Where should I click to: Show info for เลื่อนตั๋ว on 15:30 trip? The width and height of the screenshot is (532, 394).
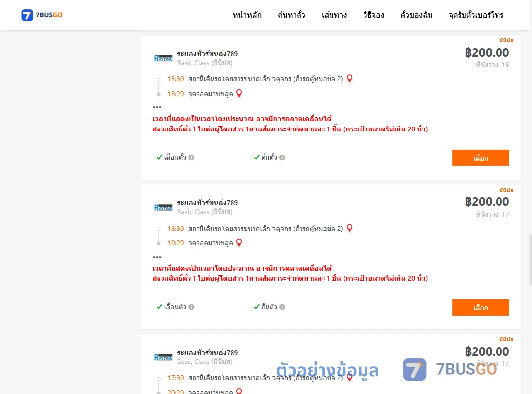[x=191, y=158]
